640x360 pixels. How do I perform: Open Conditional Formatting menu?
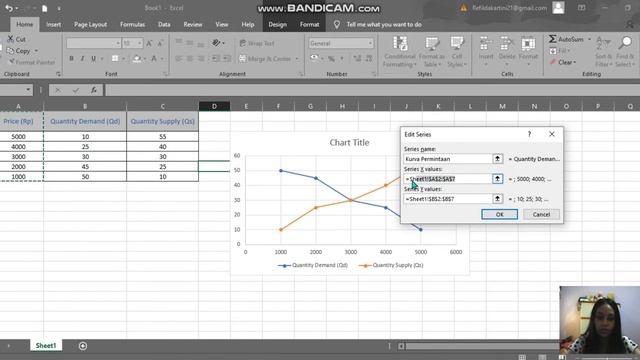coord(400,52)
